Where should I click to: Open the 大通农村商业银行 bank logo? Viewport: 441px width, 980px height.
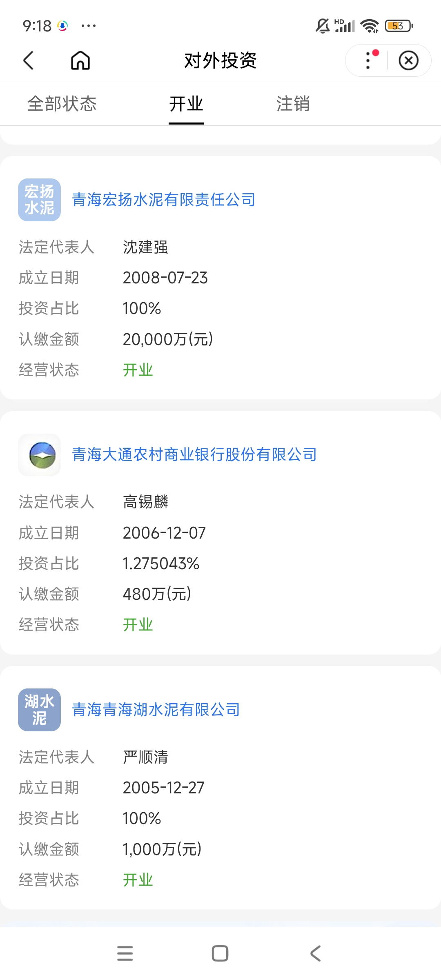[x=39, y=455]
